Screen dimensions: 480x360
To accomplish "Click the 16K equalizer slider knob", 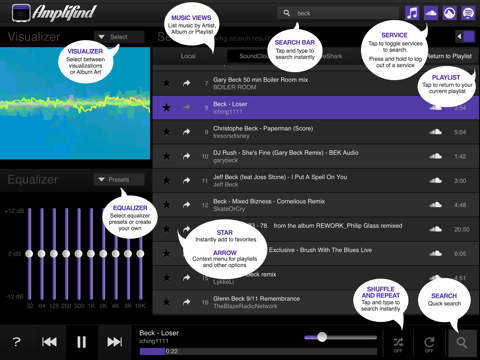I will [x=140, y=254].
